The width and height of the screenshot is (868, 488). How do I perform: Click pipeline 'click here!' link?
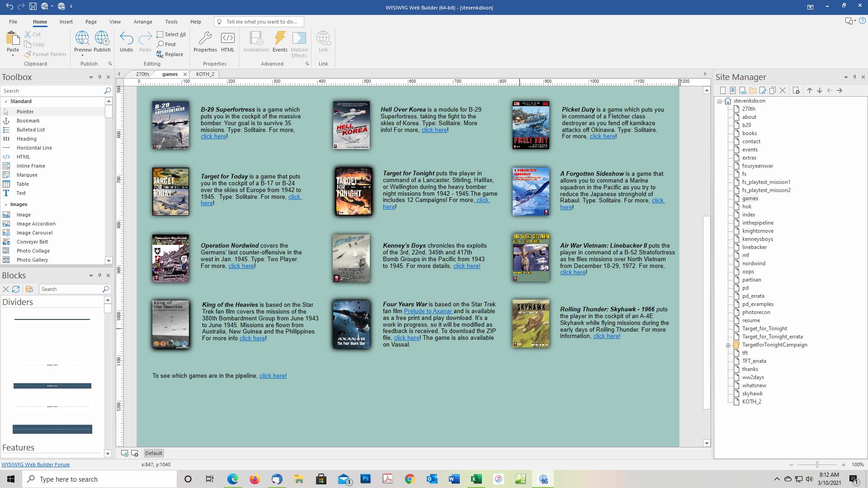[273, 376]
